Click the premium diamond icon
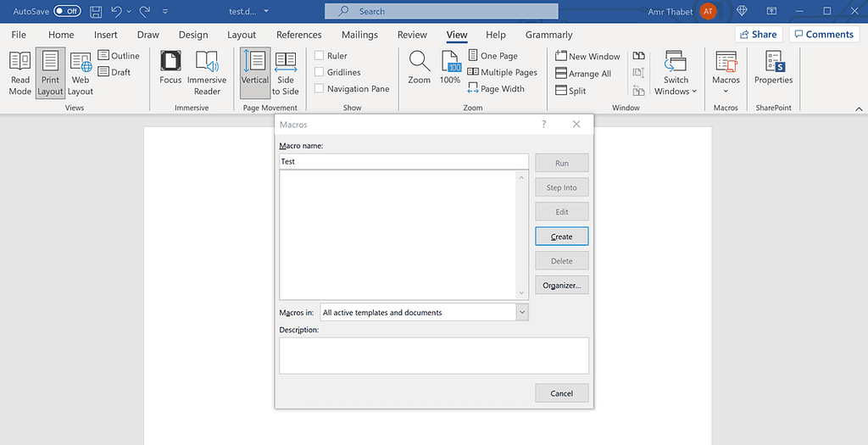868x445 pixels. 743,11
